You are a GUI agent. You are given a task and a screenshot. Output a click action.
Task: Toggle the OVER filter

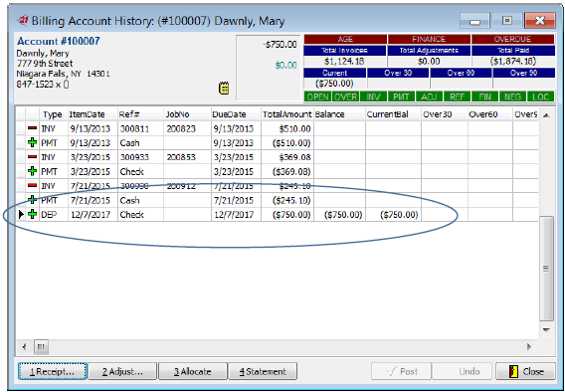pos(345,97)
